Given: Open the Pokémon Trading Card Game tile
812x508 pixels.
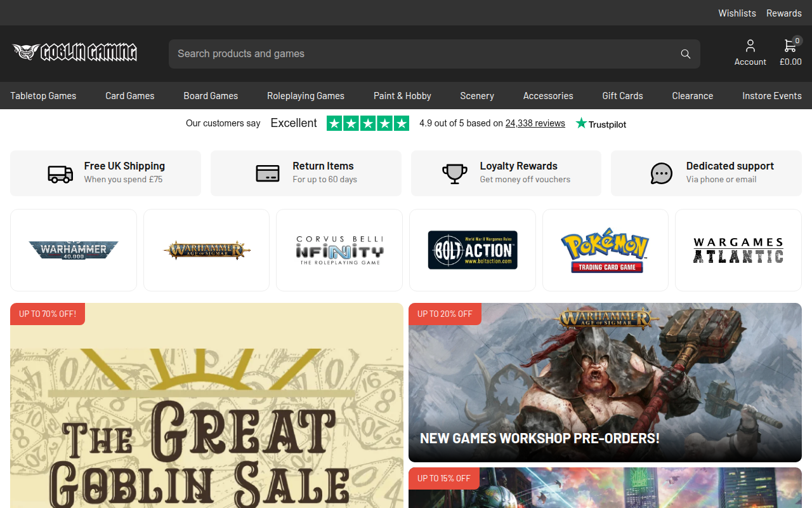Looking at the screenshot, I should click(x=605, y=250).
